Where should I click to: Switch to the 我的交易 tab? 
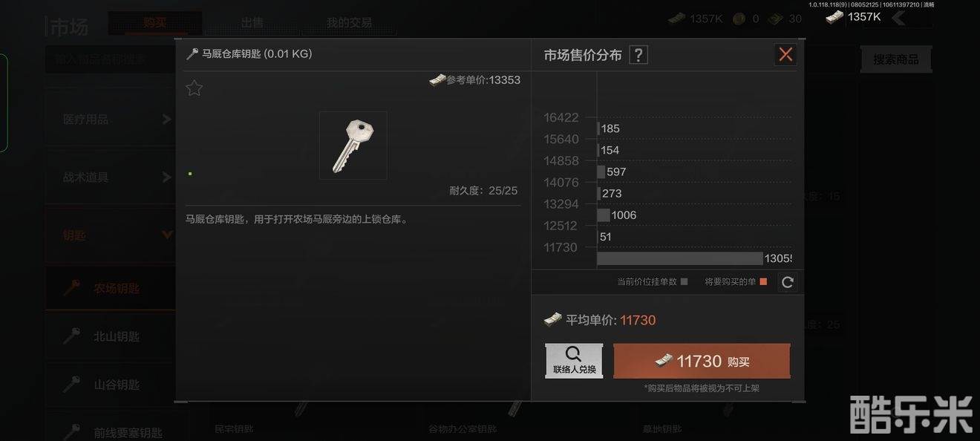coord(349,23)
